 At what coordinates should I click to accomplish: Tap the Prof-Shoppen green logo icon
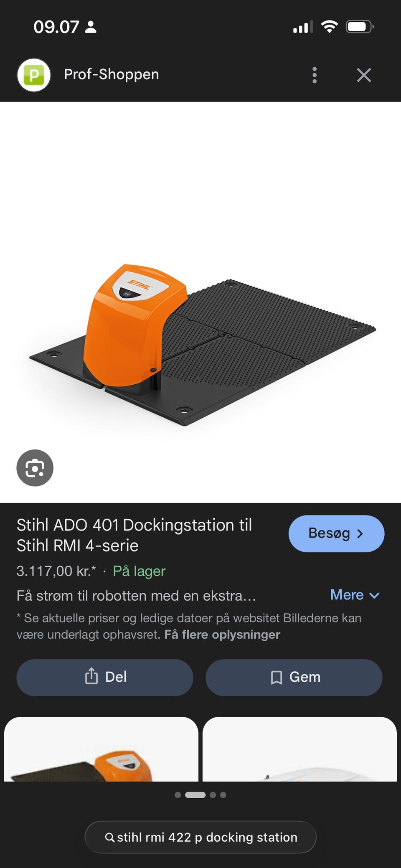pyautogui.click(x=34, y=75)
